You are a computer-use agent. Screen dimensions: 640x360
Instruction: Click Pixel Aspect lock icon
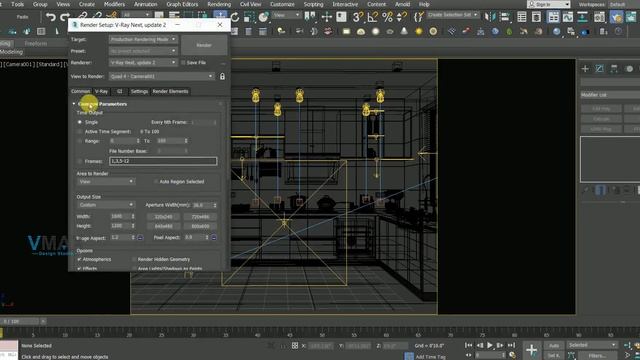213,237
